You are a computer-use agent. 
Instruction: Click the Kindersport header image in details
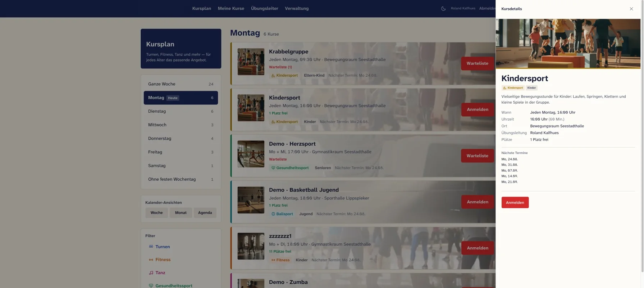tap(568, 44)
